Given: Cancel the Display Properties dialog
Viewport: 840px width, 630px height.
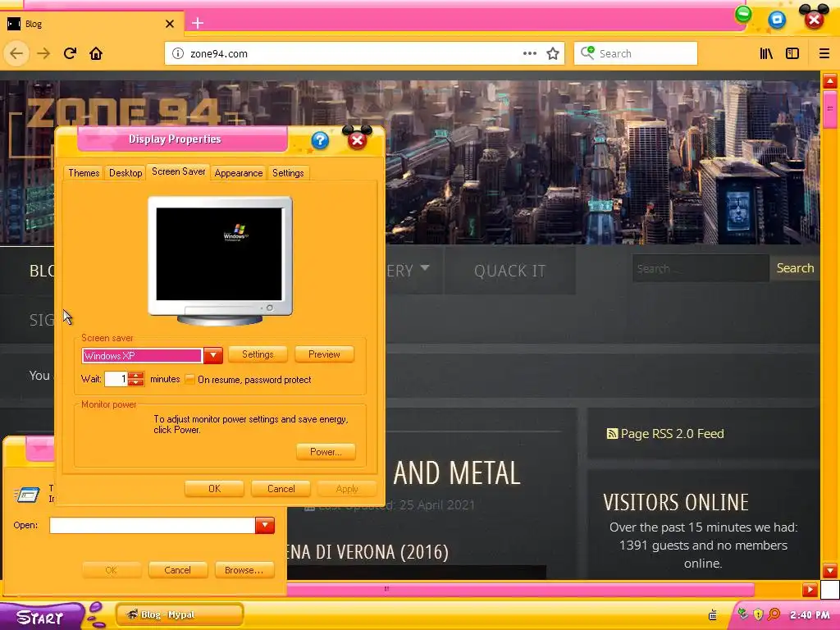Looking at the screenshot, I should [x=281, y=489].
